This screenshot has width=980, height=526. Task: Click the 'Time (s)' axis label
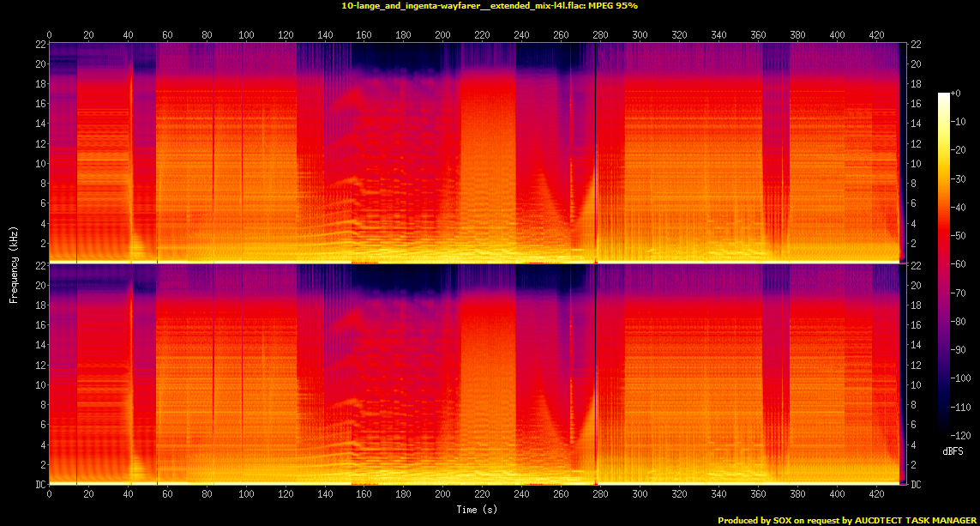click(x=477, y=510)
